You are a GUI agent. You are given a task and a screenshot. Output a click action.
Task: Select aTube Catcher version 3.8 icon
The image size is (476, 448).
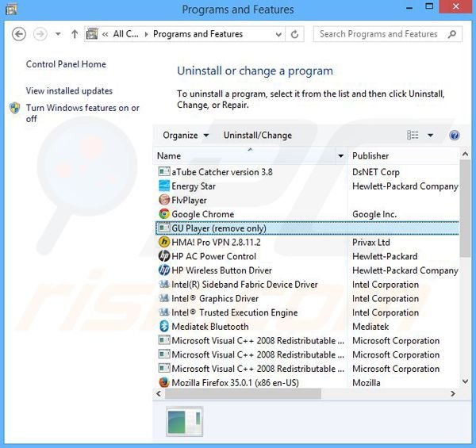[164, 172]
